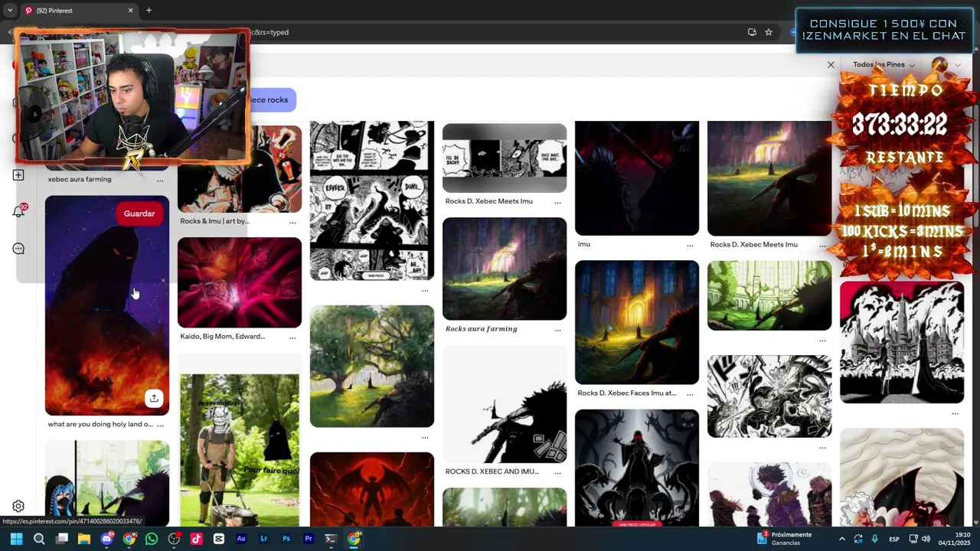
Task: Open volume control in system tray
Action: (x=926, y=539)
